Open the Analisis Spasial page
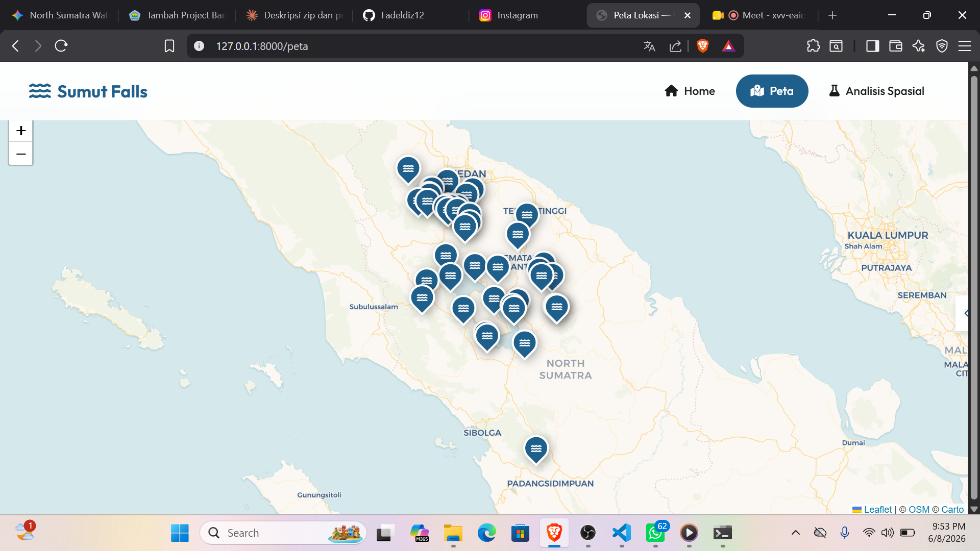The height and width of the screenshot is (551, 980). click(876, 91)
